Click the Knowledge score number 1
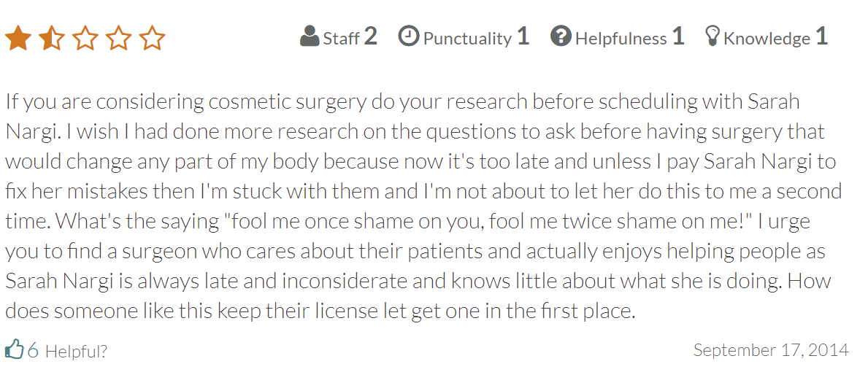This screenshot has height=391, width=868. click(821, 36)
